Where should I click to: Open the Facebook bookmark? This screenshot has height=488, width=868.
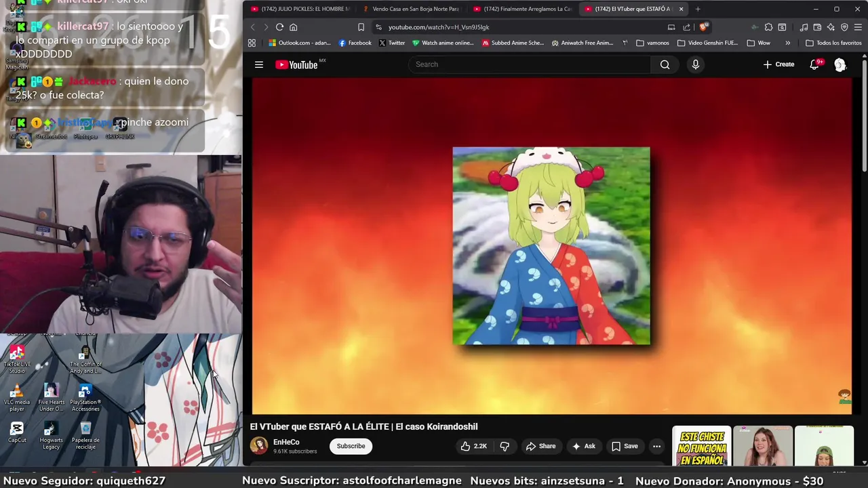(x=355, y=43)
